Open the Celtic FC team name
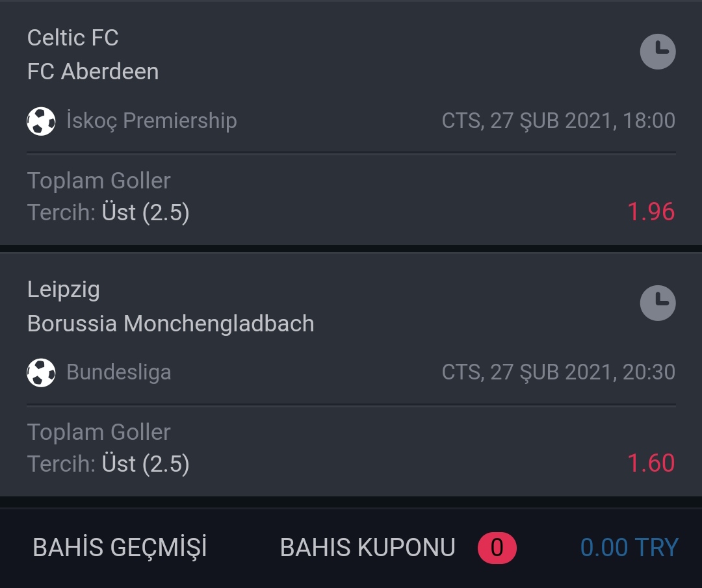Image resolution: width=702 pixels, height=588 pixels. (x=73, y=38)
